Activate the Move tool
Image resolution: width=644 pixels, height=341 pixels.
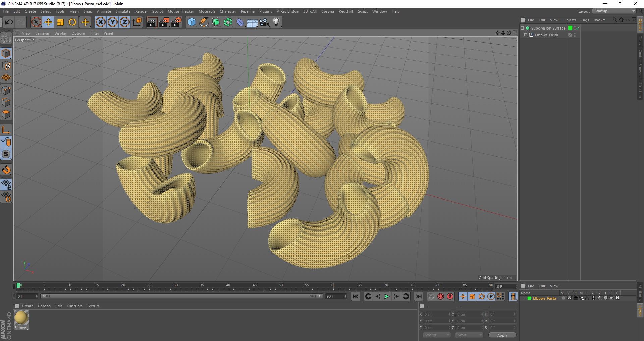point(48,22)
